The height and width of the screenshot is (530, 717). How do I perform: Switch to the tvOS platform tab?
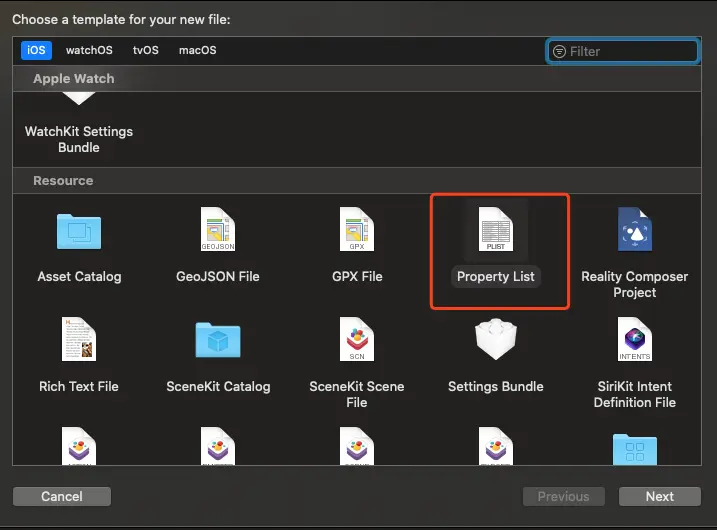146,50
